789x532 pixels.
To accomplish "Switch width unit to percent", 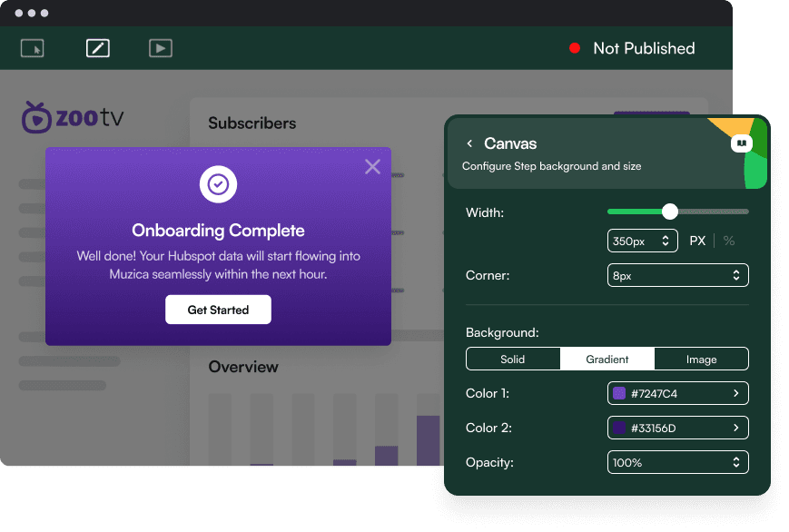I will coord(728,241).
